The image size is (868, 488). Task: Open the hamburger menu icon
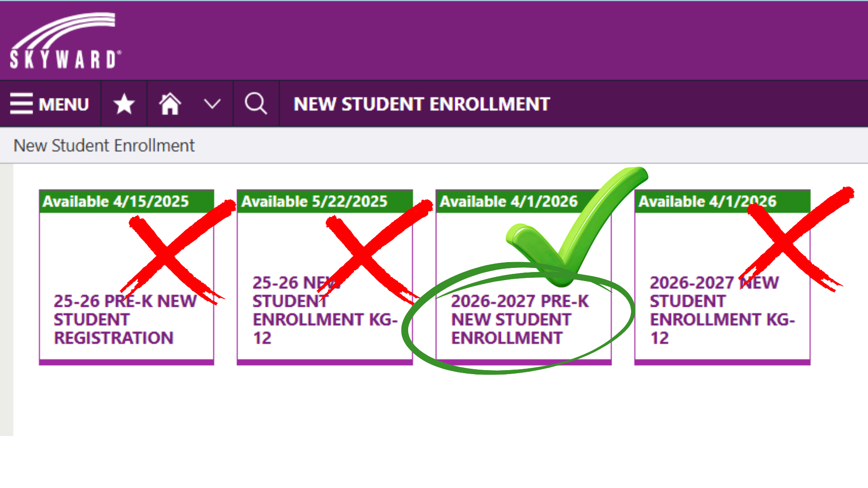(x=21, y=103)
